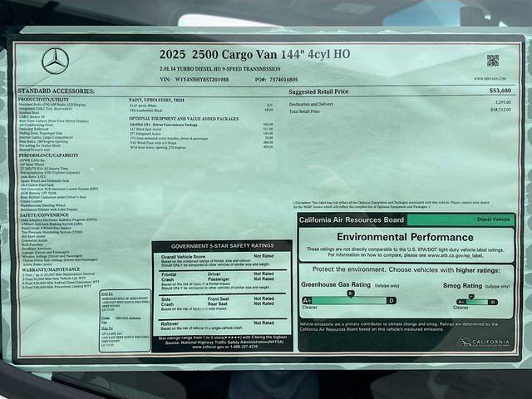The height and width of the screenshot is (399, 532).
Task: Click the 'Tire Pressure Monitoring System' line
Action: (x=52, y=232)
